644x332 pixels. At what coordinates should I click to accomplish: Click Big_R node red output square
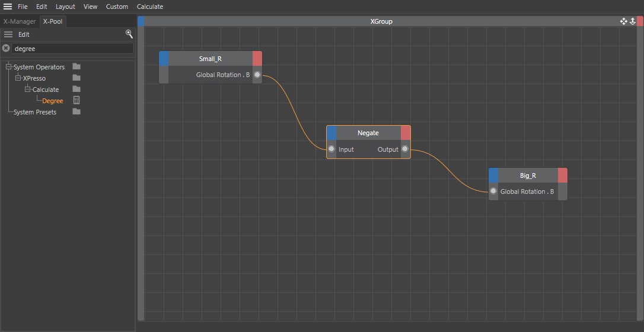point(563,175)
